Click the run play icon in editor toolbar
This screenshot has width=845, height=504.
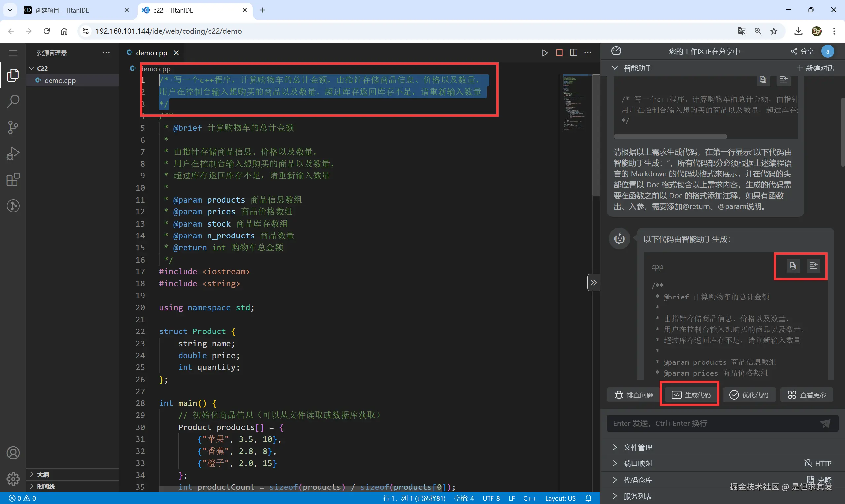click(x=545, y=53)
